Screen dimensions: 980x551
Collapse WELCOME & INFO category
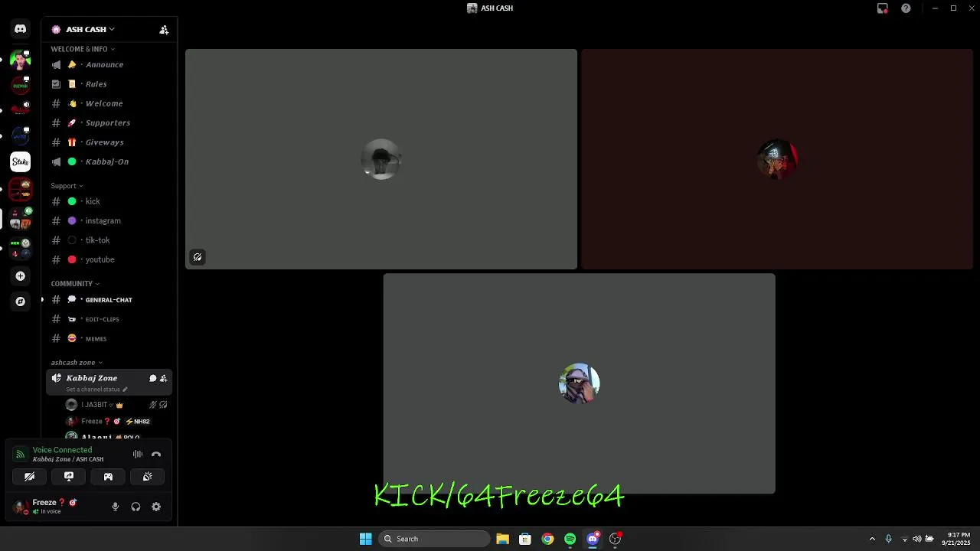(x=83, y=49)
